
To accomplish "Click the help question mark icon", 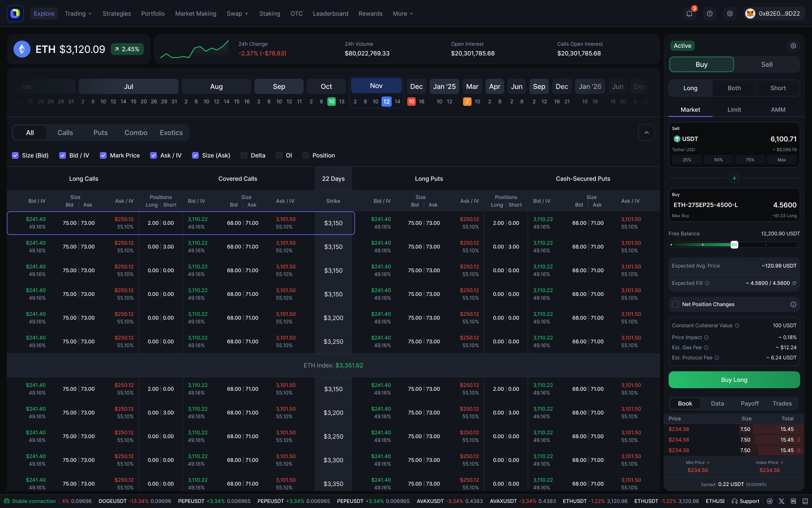I will click(x=710, y=14).
